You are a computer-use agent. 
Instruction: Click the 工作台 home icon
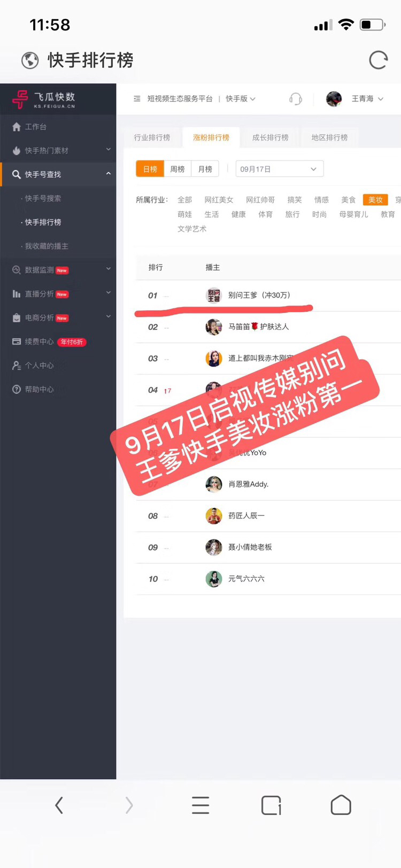tap(17, 127)
